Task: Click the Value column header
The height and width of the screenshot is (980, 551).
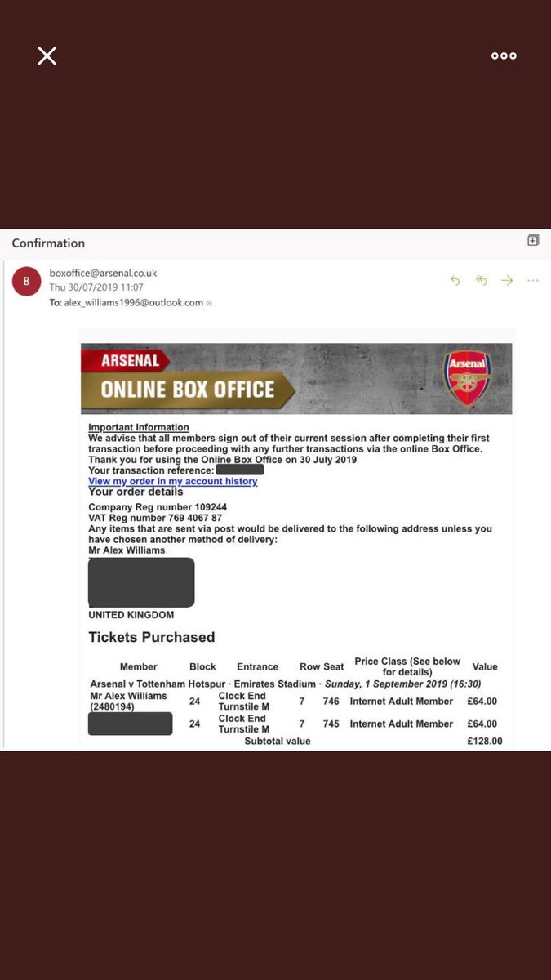Action: [485, 666]
